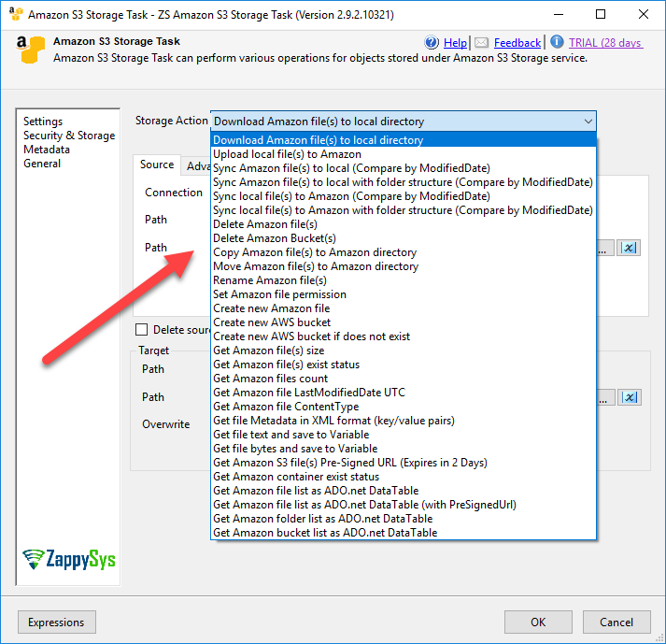Select Upload local file(s) to Amazon
This screenshot has height=644, width=666.
[404, 154]
